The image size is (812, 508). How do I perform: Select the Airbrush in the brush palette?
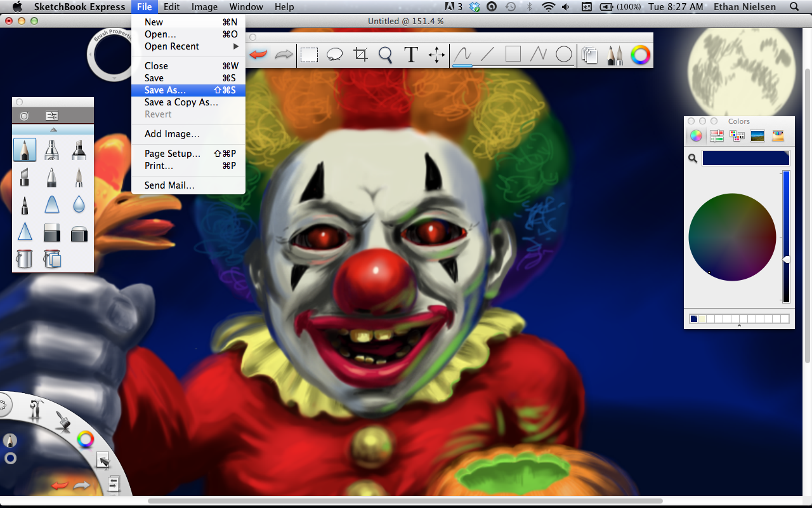click(x=52, y=150)
